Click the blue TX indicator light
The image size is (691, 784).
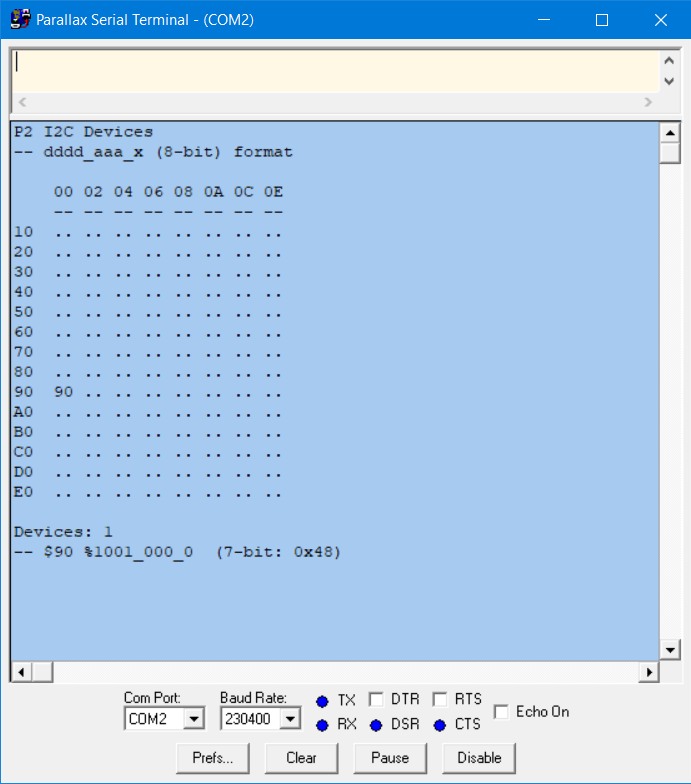[x=322, y=702]
